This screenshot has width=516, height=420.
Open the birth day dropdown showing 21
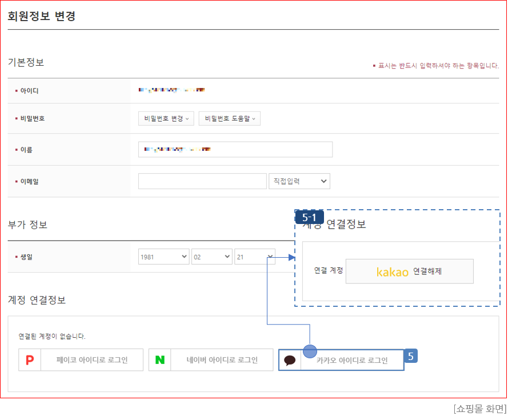[x=254, y=257]
